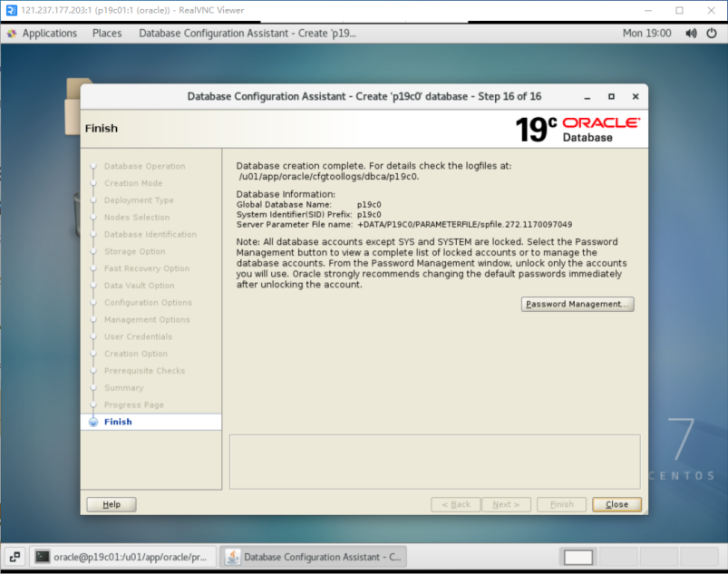Image resolution: width=728 pixels, height=574 pixels.
Task: Select the Prerequisite Checks step
Action: coord(144,371)
